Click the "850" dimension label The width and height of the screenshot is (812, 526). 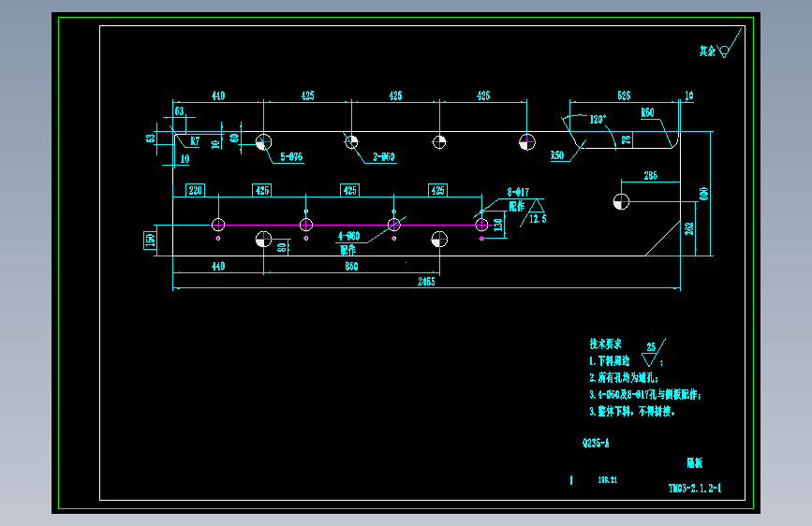351,266
